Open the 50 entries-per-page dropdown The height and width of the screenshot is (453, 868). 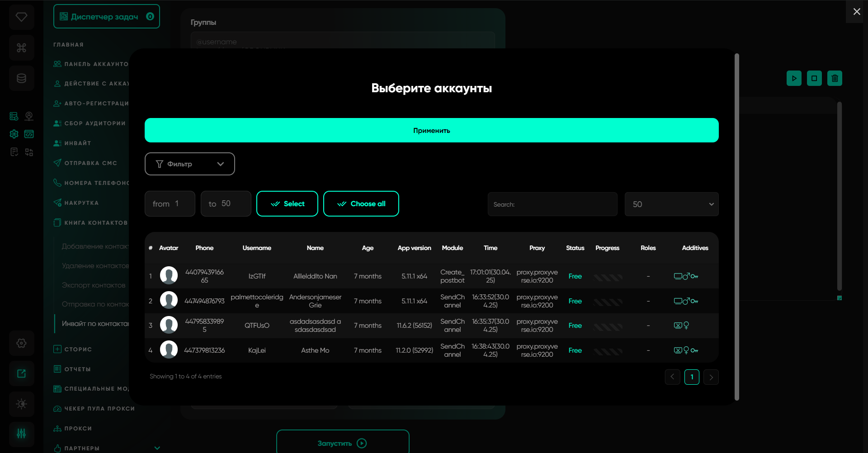(x=671, y=204)
